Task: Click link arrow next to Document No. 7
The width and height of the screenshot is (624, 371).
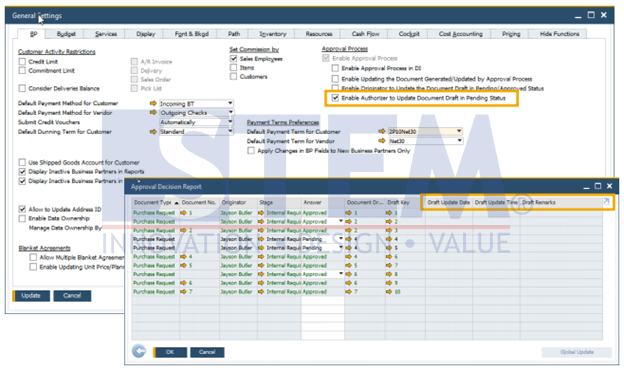Action: pyautogui.click(x=183, y=292)
